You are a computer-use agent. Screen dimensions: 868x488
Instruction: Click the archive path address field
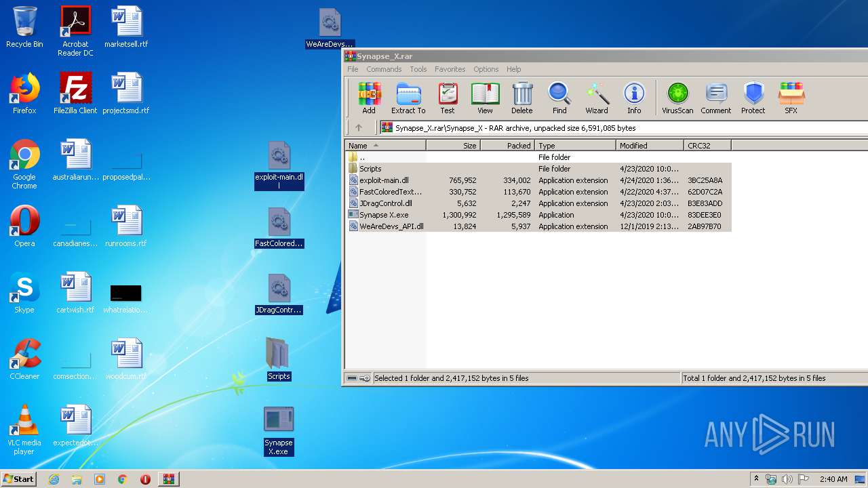click(x=623, y=127)
